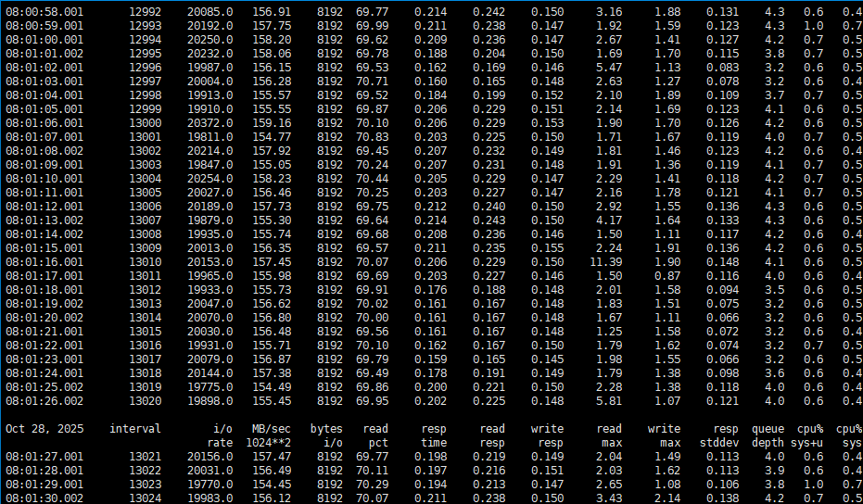
Task: Click the read max value 11.39
Action: tap(605, 261)
